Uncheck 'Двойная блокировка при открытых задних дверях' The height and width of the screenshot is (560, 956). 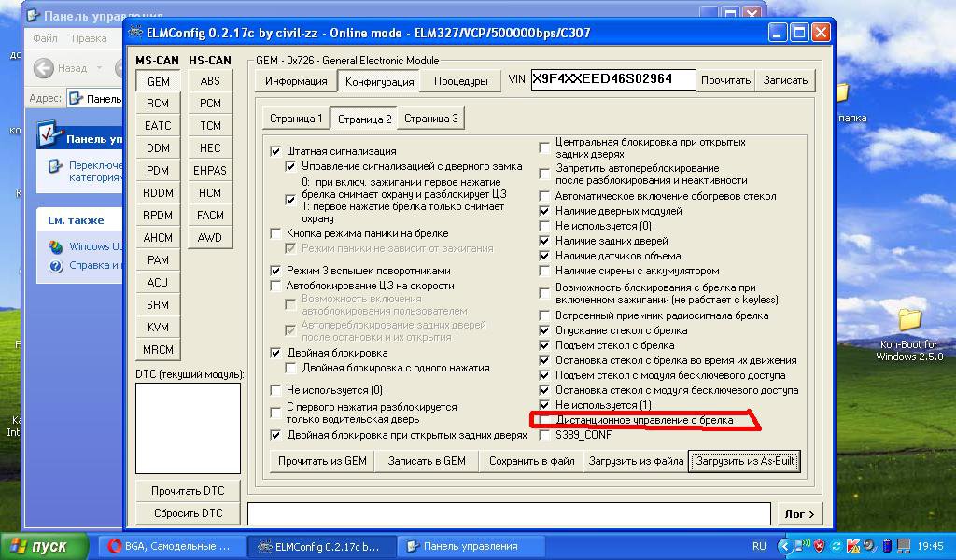point(275,435)
